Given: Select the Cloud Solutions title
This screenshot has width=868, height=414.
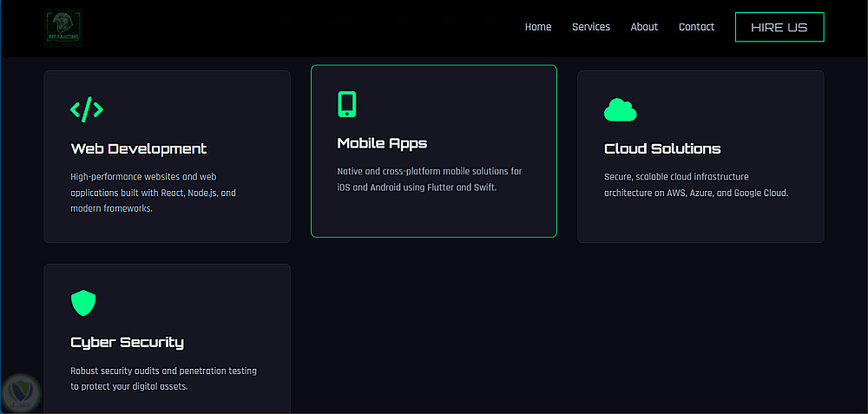Looking at the screenshot, I should click(x=662, y=148).
